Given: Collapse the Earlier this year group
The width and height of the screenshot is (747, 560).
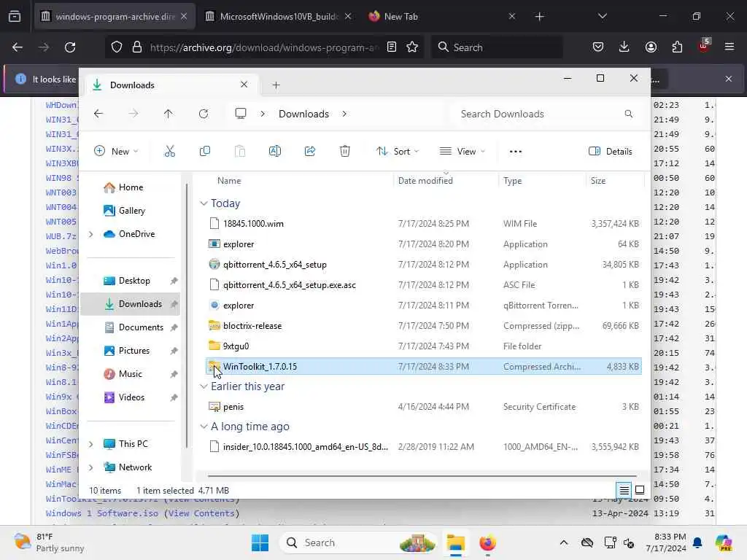Looking at the screenshot, I should [204, 386].
